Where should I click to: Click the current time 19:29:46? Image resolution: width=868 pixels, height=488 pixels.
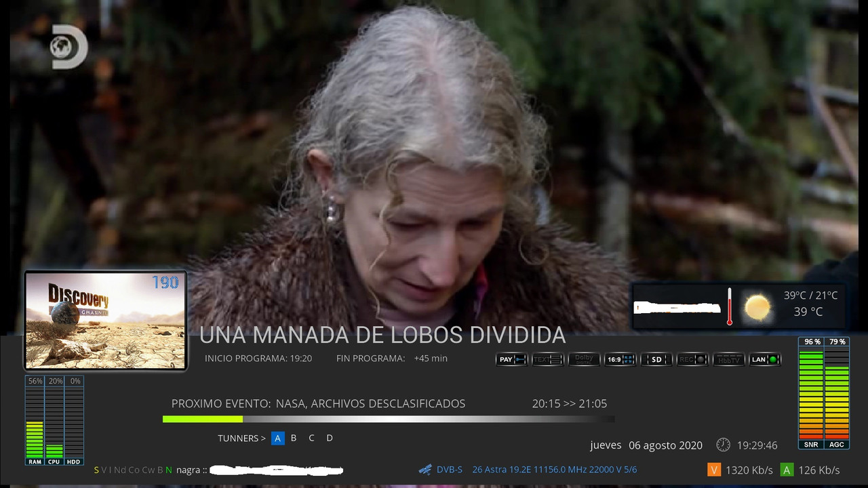pos(757,445)
